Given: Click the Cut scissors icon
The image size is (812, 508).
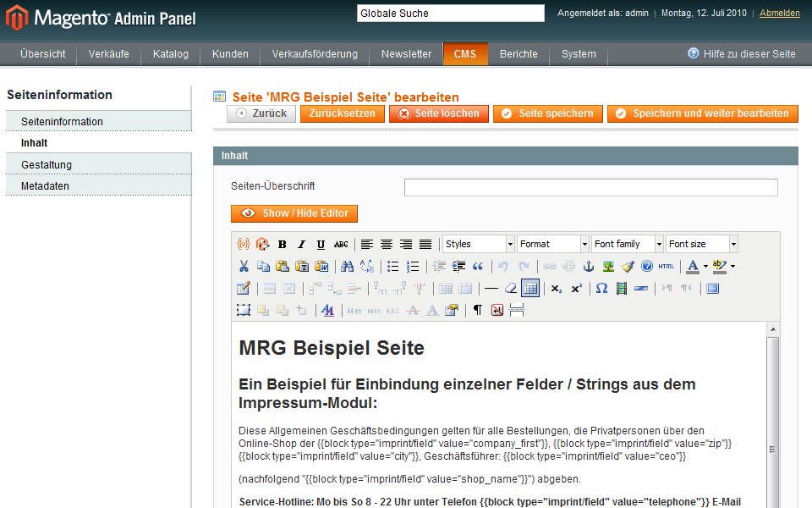Looking at the screenshot, I should (244, 267).
